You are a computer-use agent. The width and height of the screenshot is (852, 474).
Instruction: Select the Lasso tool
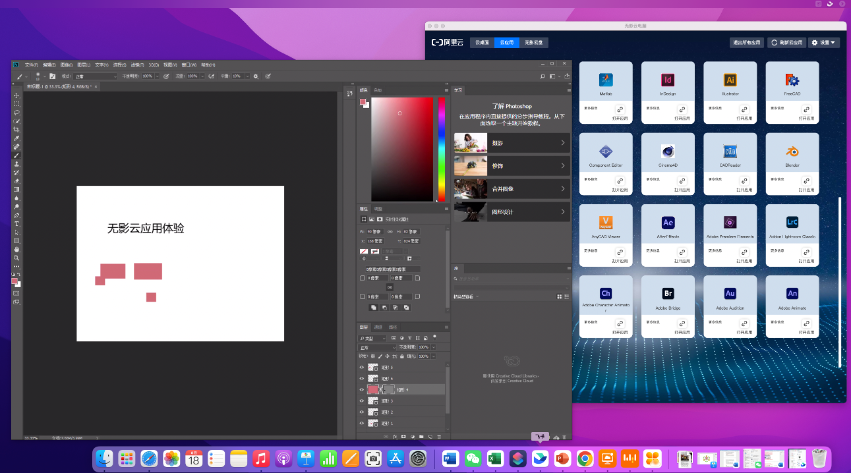pos(17,112)
